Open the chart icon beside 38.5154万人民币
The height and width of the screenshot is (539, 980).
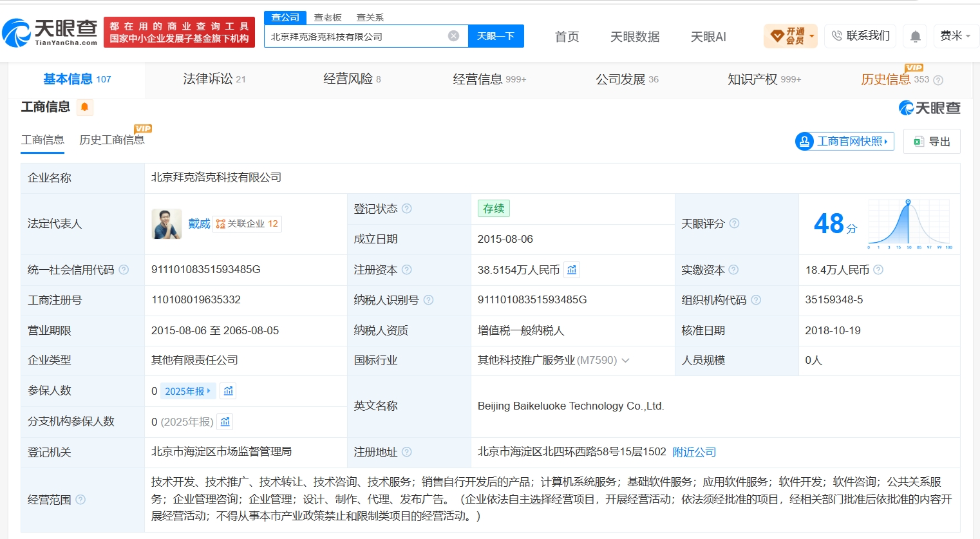click(572, 270)
